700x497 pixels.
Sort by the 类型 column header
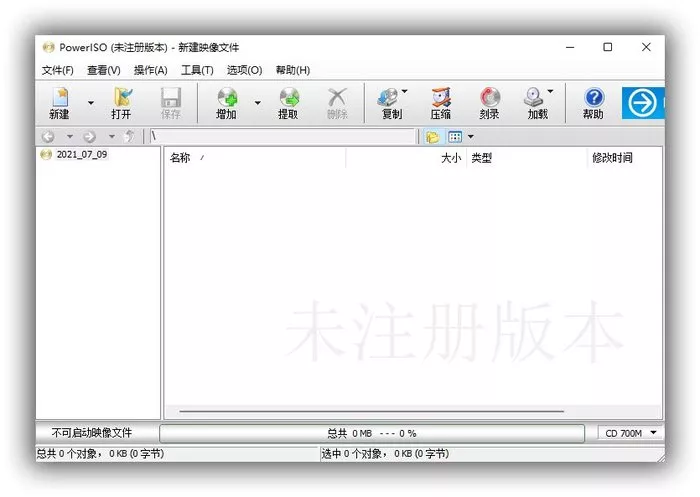pos(527,158)
